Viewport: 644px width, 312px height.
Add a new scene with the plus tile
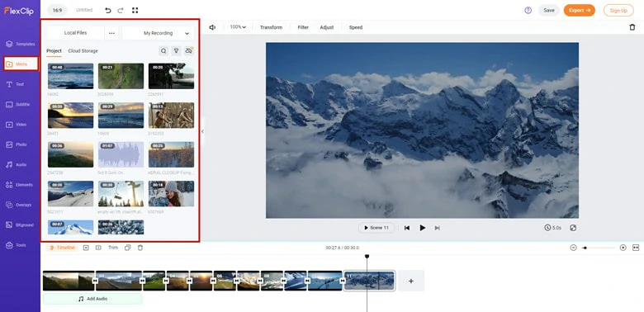410,281
